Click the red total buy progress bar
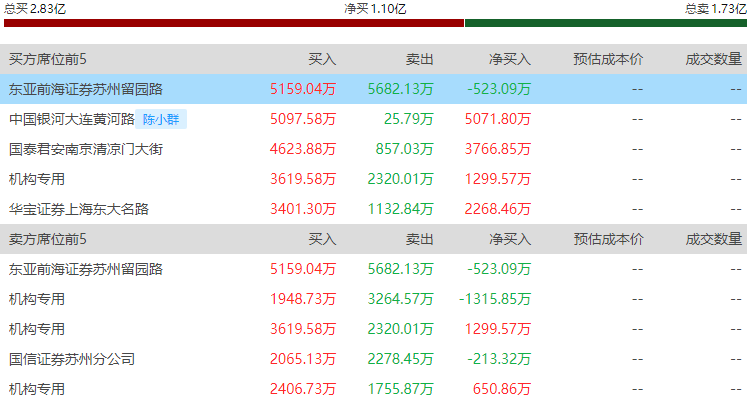This screenshot has height=398, width=747. tap(234, 23)
